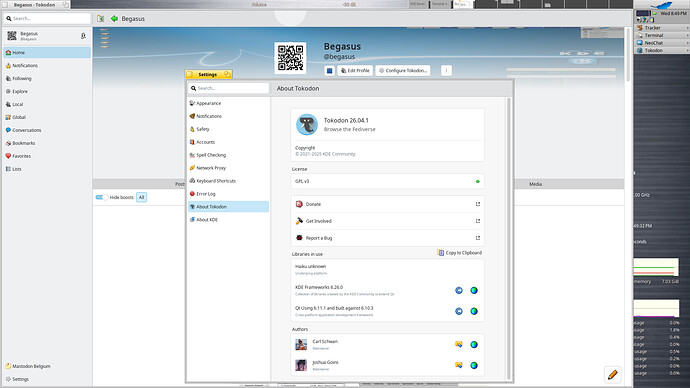Open the Safety settings page
Screen dimensions: 690x388
click(228, 129)
